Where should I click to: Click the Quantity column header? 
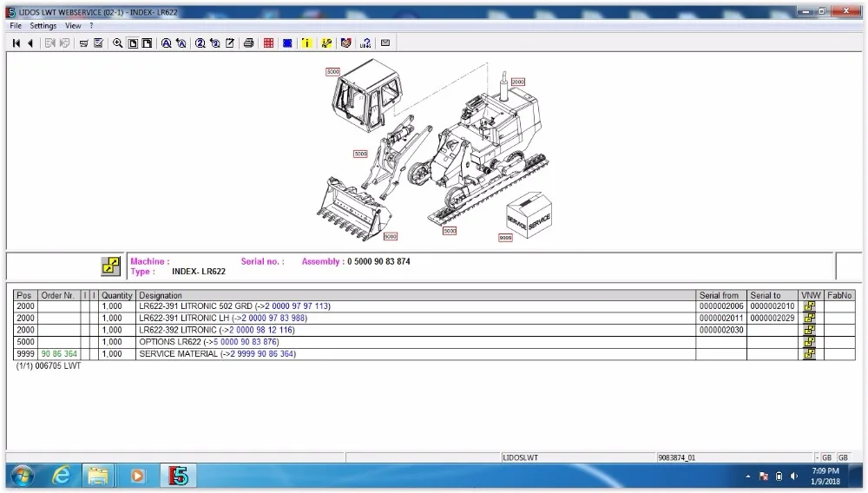coord(116,295)
